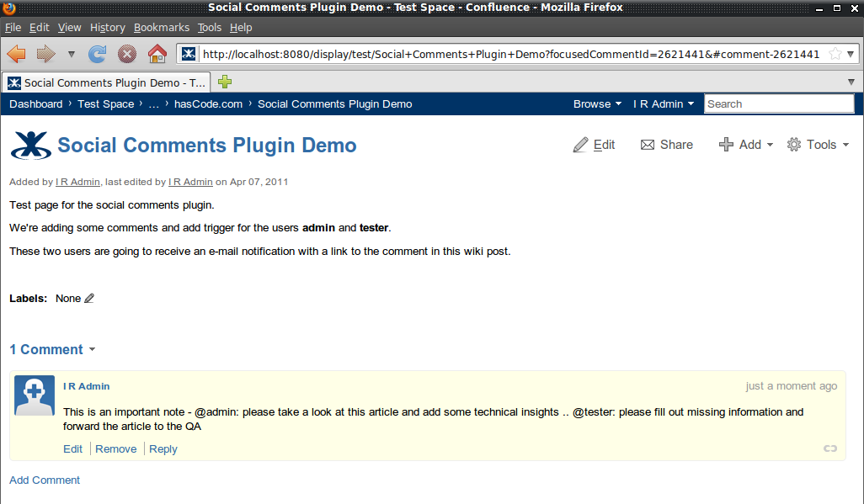Open the Bookmarks menu

[x=161, y=27]
